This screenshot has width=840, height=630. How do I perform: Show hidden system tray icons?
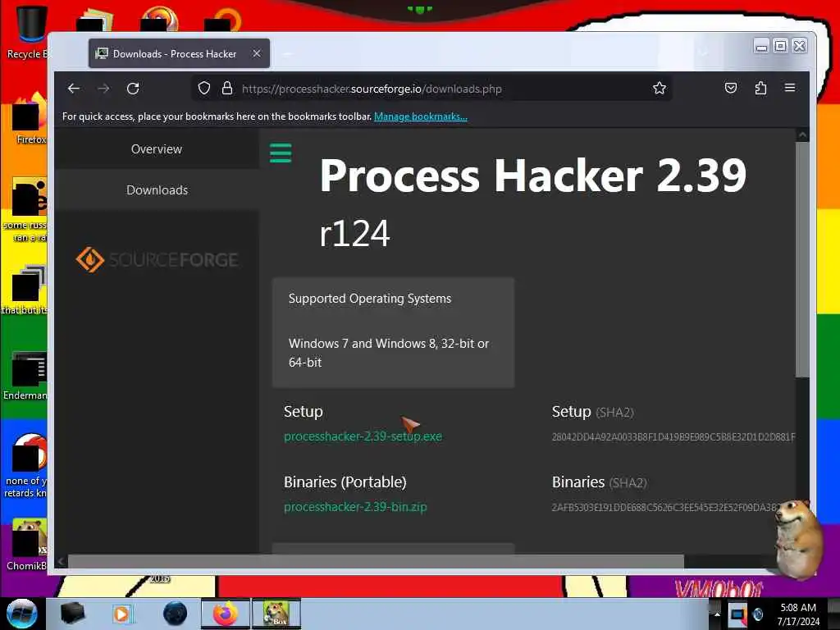tap(717, 614)
